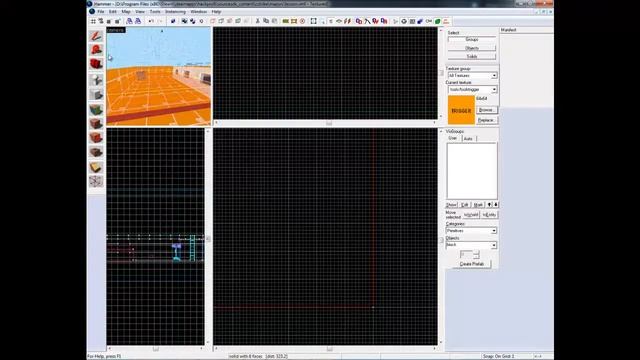The height and width of the screenshot is (360, 640).
Task: Select the Camera tool in left palette
Action: 96,64
